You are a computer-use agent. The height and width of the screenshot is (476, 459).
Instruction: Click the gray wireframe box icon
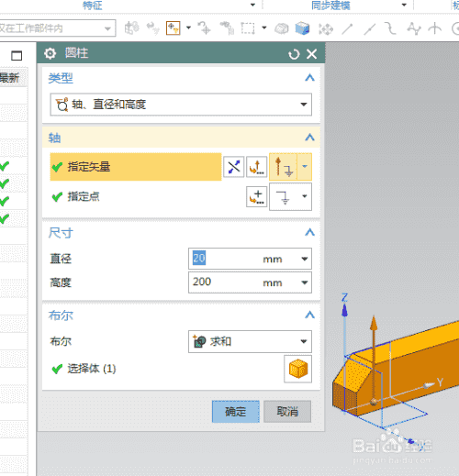click(x=282, y=29)
